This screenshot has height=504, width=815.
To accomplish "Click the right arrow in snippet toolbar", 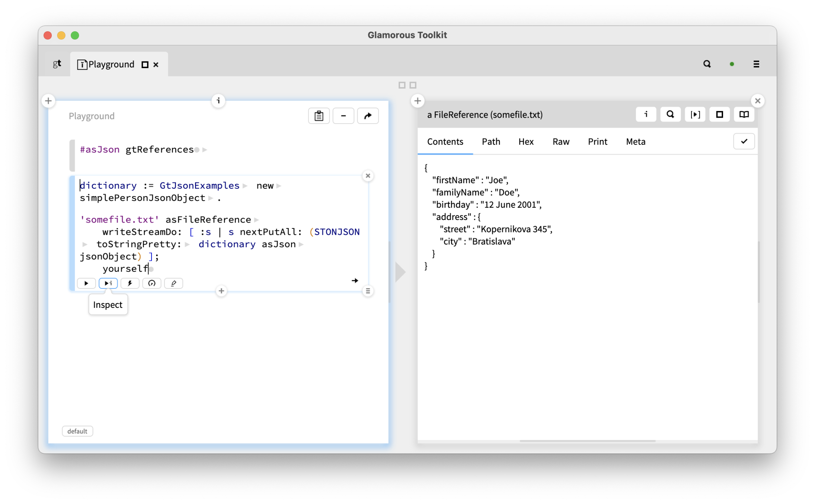I will (x=355, y=281).
